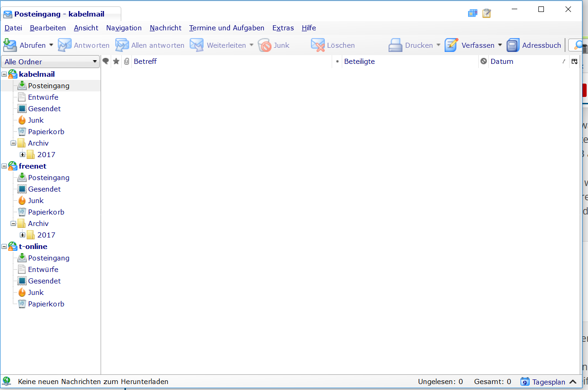Collapse the kabelmail account tree
Viewport: 588px width, 390px height.
point(4,74)
